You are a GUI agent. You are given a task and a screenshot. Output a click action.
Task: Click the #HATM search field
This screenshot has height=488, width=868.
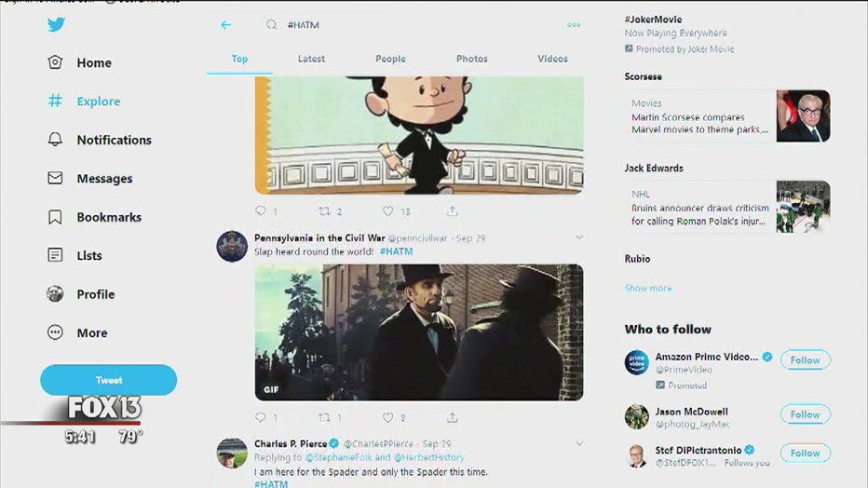304,25
